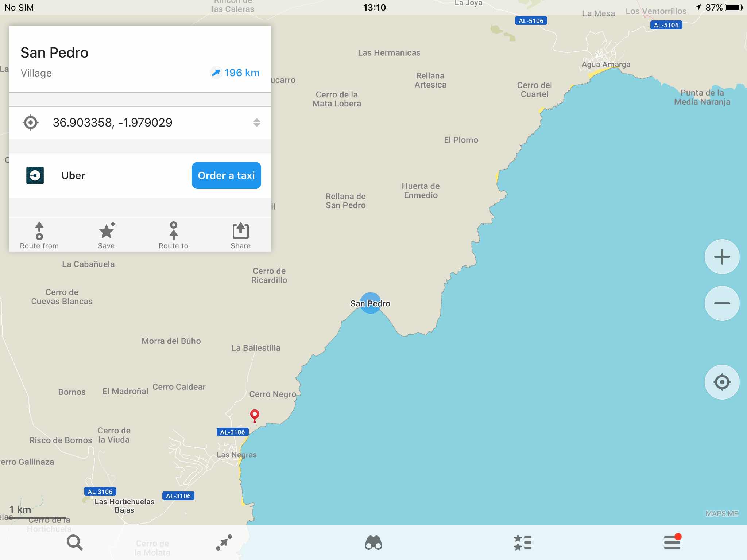The width and height of the screenshot is (747, 560).
Task: Tap the Route from icon
Action: pyautogui.click(x=39, y=235)
